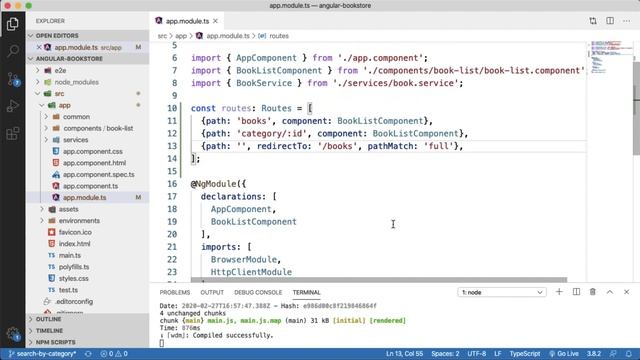Change indentation via Spaces: 2
This screenshot has height=360, width=640.
(445, 354)
